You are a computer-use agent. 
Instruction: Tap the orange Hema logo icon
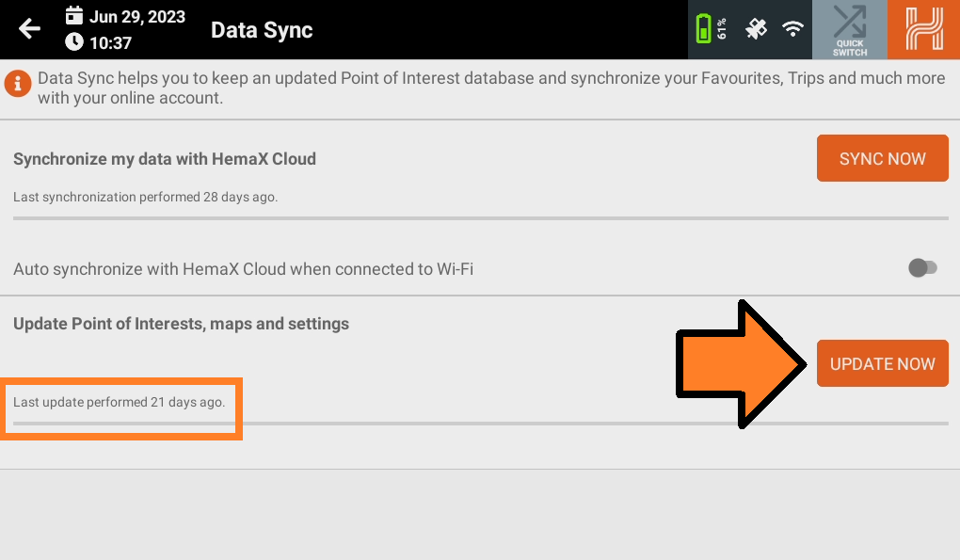pyautogui.click(x=924, y=29)
